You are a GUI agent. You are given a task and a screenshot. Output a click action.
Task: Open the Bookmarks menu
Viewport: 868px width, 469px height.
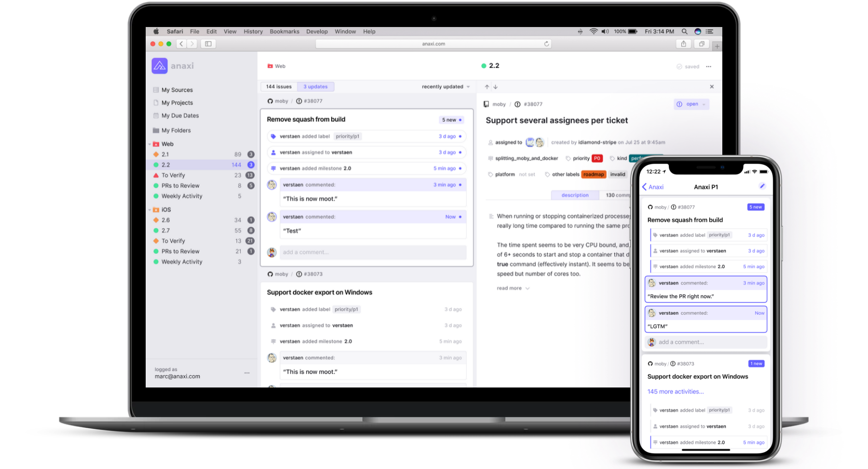284,32
